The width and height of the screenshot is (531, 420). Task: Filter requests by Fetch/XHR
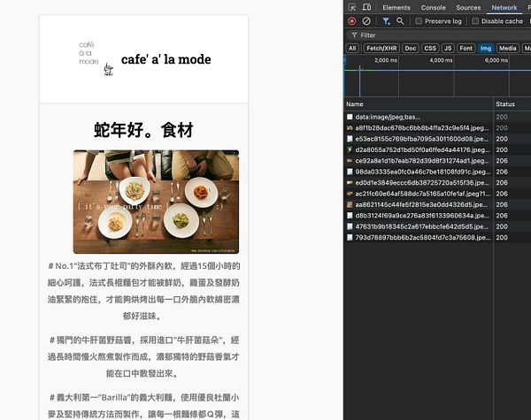[381, 48]
